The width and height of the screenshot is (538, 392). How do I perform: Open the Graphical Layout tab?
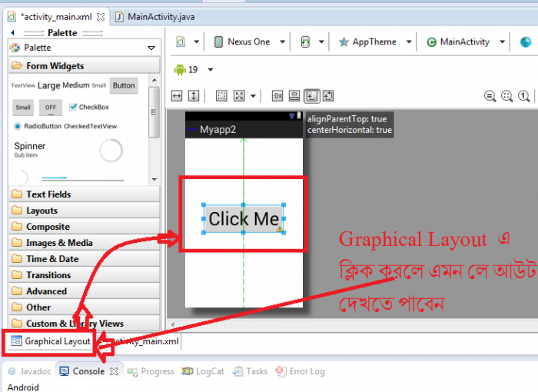coord(51,341)
